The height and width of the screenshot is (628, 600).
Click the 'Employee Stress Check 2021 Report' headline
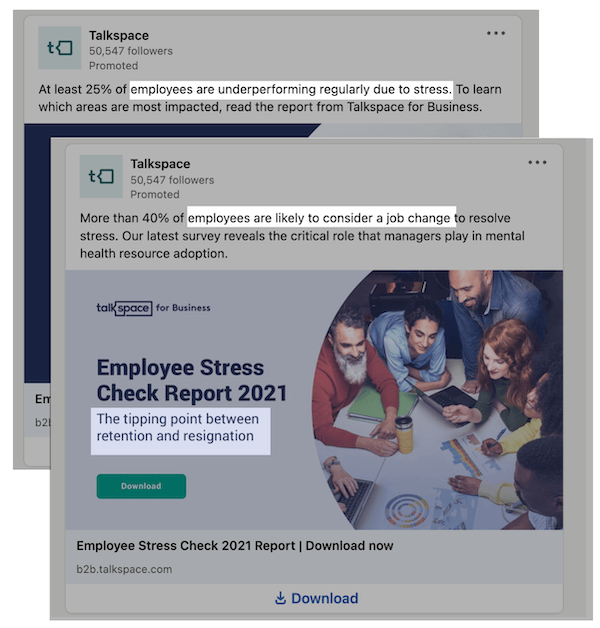click(x=235, y=545)
